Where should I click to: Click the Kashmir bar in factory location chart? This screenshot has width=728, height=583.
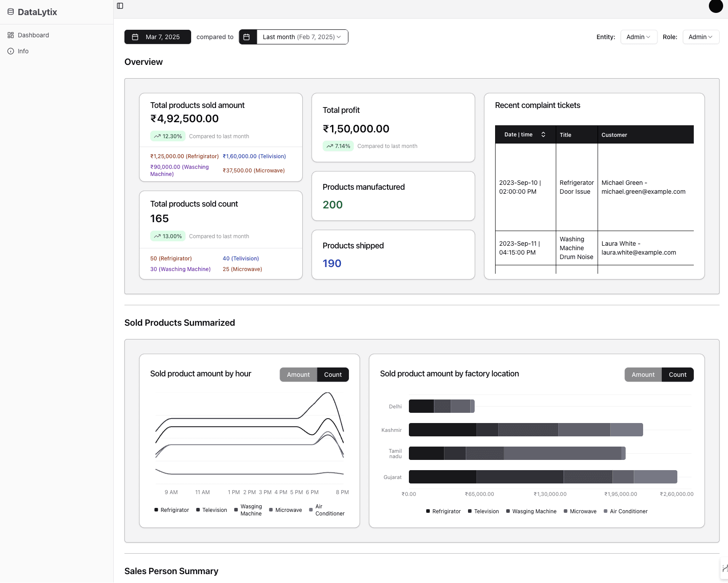[526, 430]
